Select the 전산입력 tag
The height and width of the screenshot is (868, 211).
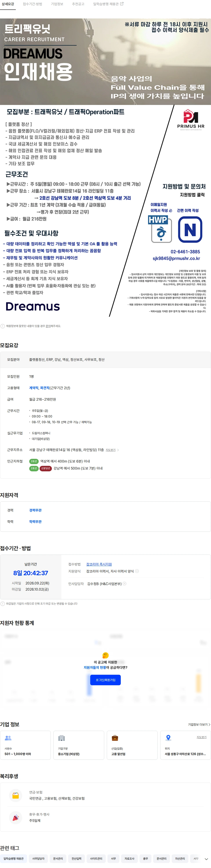(x=76, y=859)
